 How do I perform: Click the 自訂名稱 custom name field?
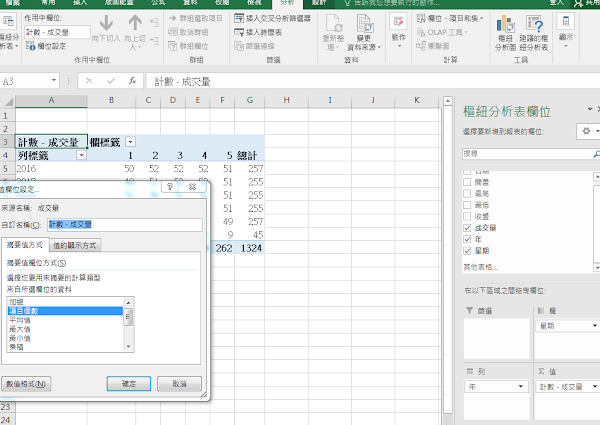[x=125, y=225]
